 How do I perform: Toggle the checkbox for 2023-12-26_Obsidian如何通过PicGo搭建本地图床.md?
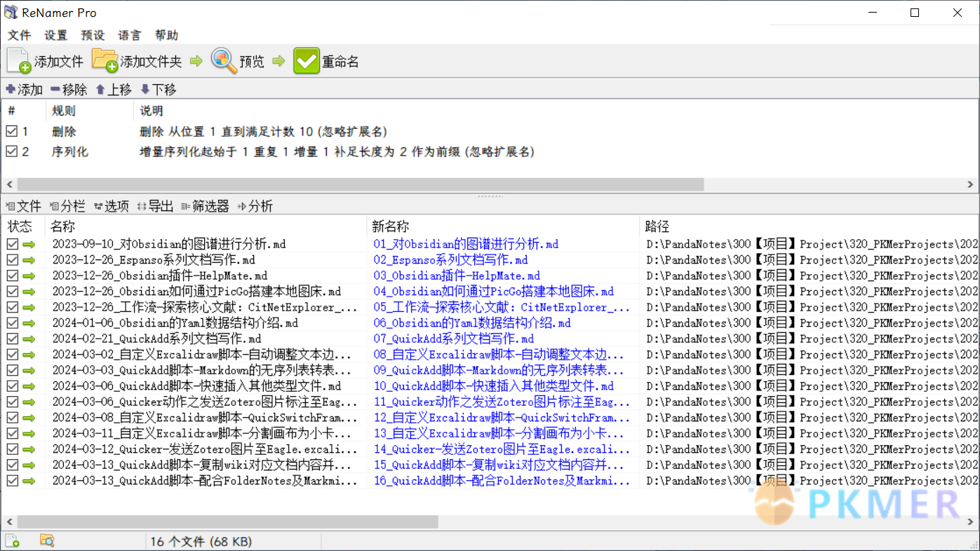click(12, 292)
